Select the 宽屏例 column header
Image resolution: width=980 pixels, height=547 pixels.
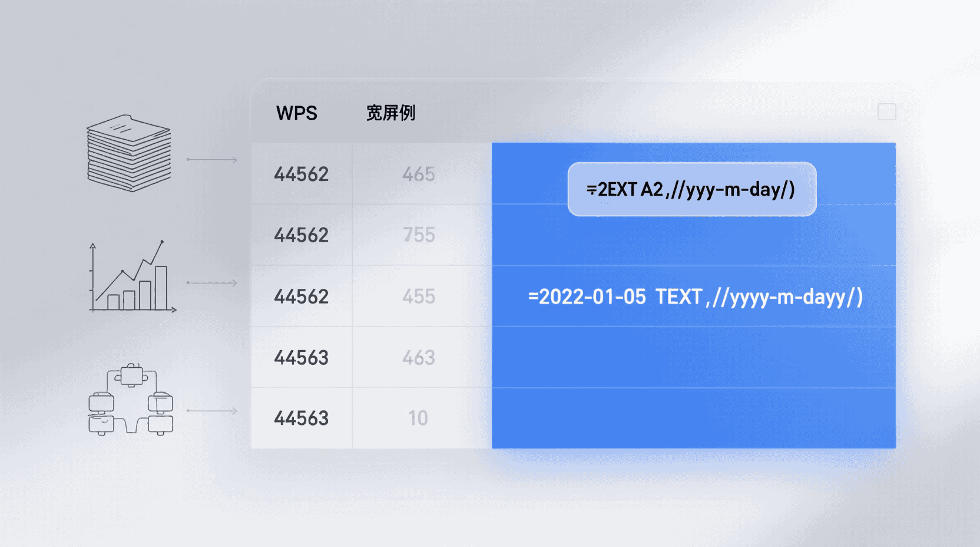[390, 113]
